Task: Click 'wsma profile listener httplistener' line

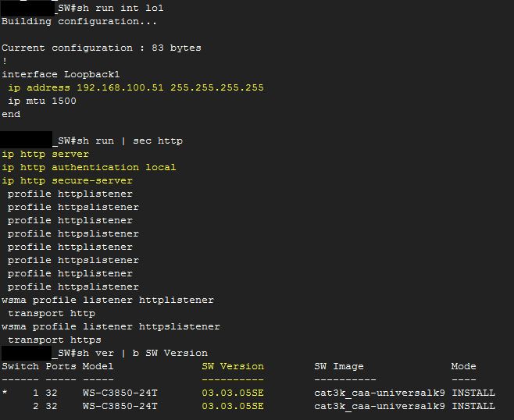Action: point(108,300)
